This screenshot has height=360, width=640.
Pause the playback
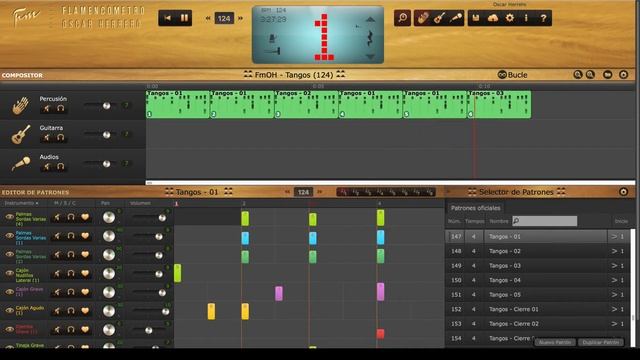(184, 18)
